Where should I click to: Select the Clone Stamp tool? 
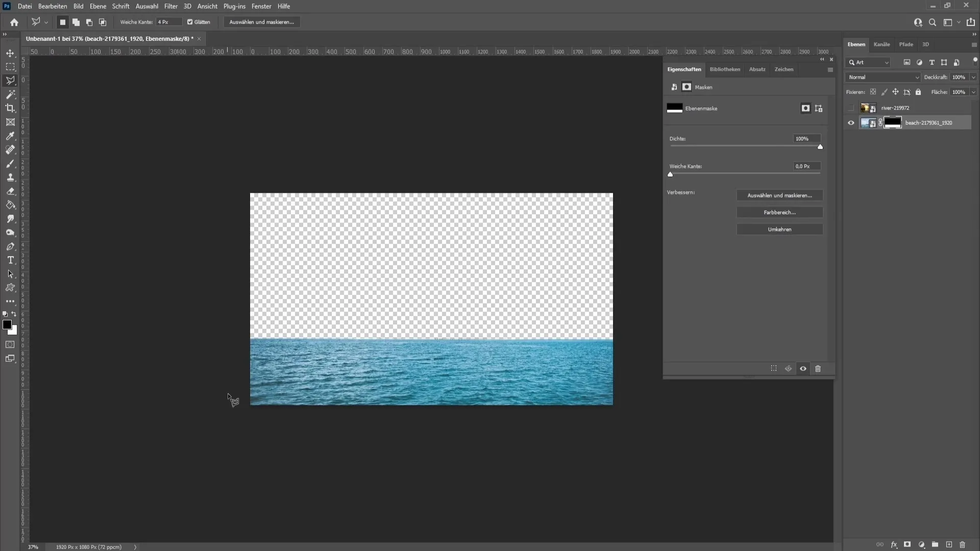point(10,177)
